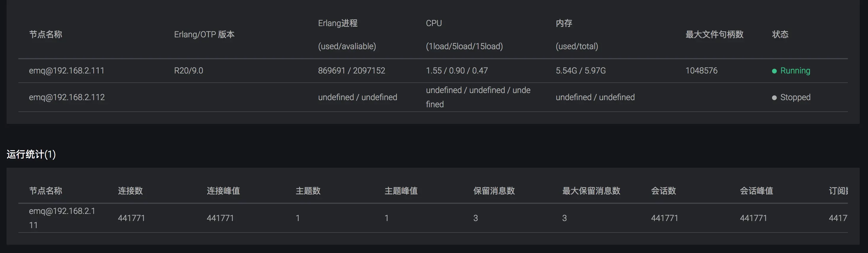Click the 连接数 column header
868x253 pixels.
pos(130,191)
